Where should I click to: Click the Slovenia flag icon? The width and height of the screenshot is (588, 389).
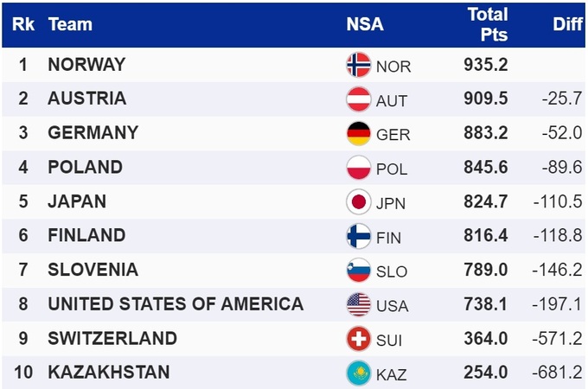tap(358, 270)
